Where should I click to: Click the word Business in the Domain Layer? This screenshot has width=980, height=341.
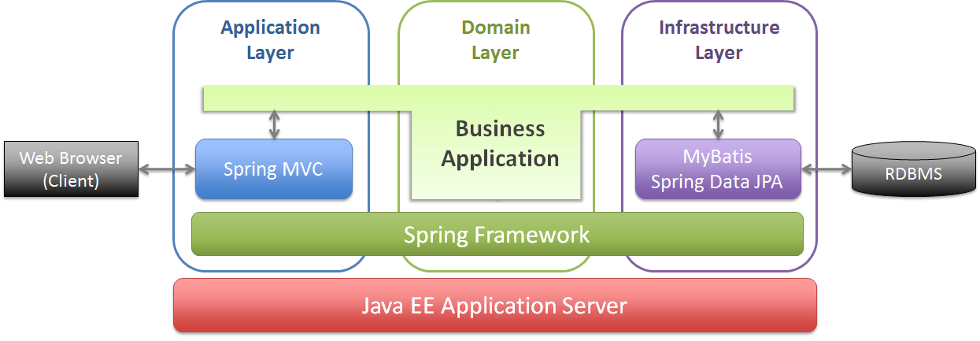click(500, 128)
